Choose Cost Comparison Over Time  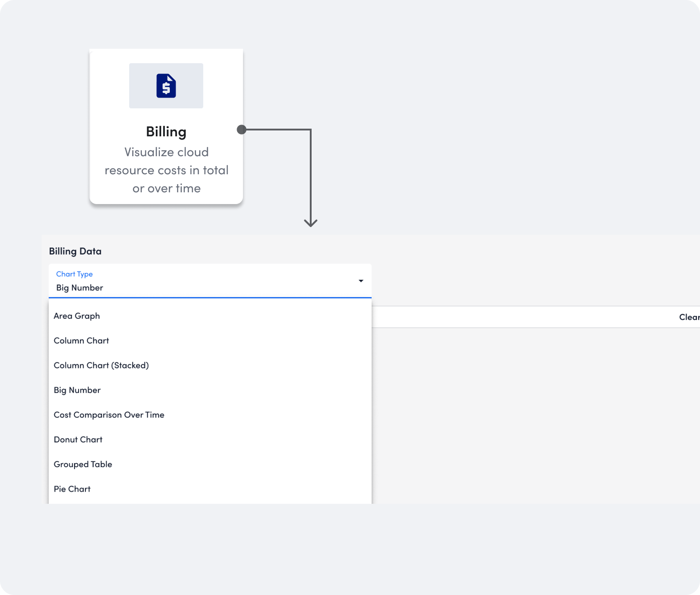pyautogui.click(x=210, y=415)
